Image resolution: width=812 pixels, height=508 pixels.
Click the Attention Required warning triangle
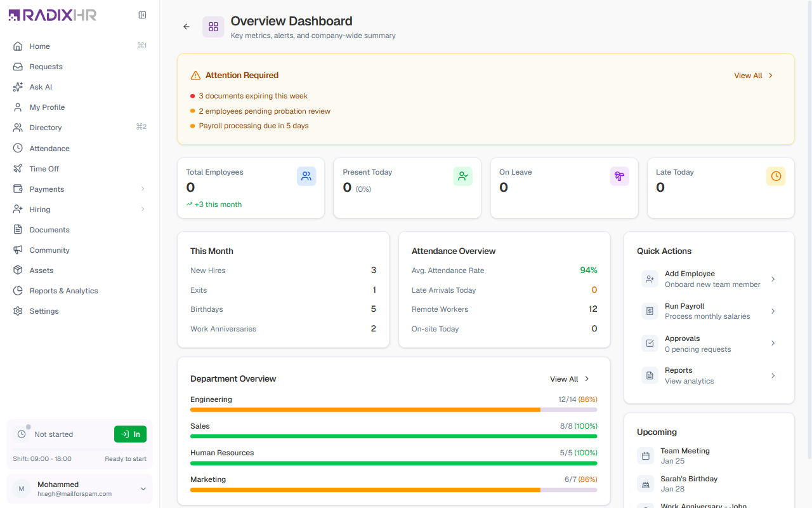click(x=195, y=76)
